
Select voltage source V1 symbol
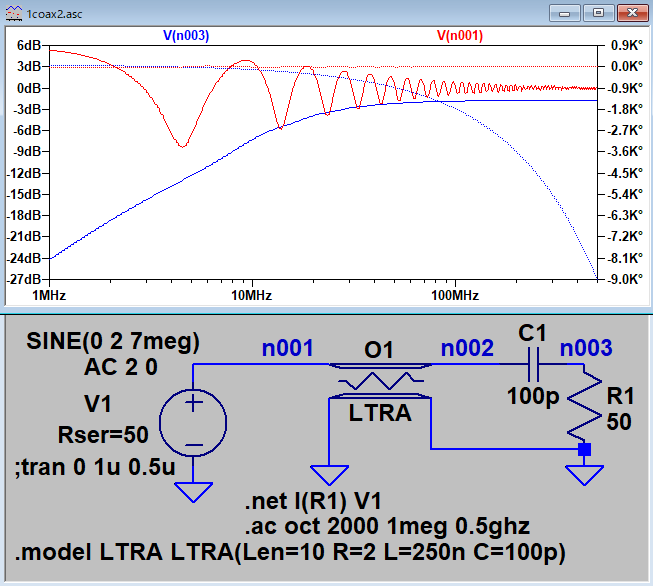coord(193,422)
